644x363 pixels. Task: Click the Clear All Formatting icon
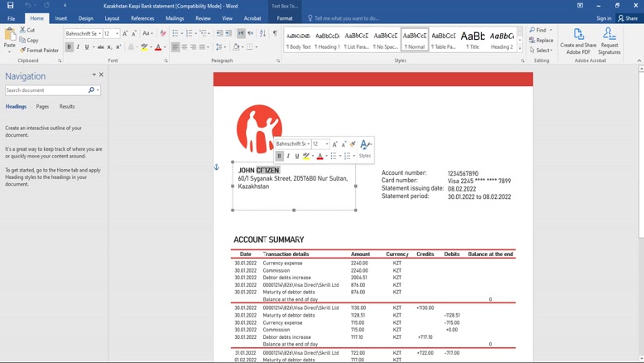[162, 34]
